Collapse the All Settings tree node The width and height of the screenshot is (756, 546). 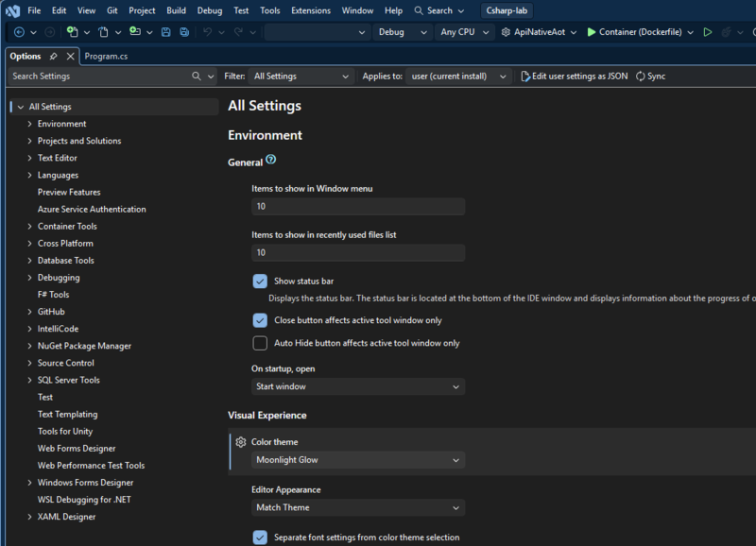tap(21, 107)
